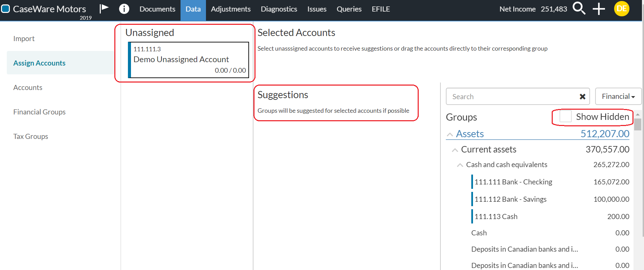Viewport: 644px width, 270px height.
Task: Open the information icon in header
Action: tap(124, 9)
